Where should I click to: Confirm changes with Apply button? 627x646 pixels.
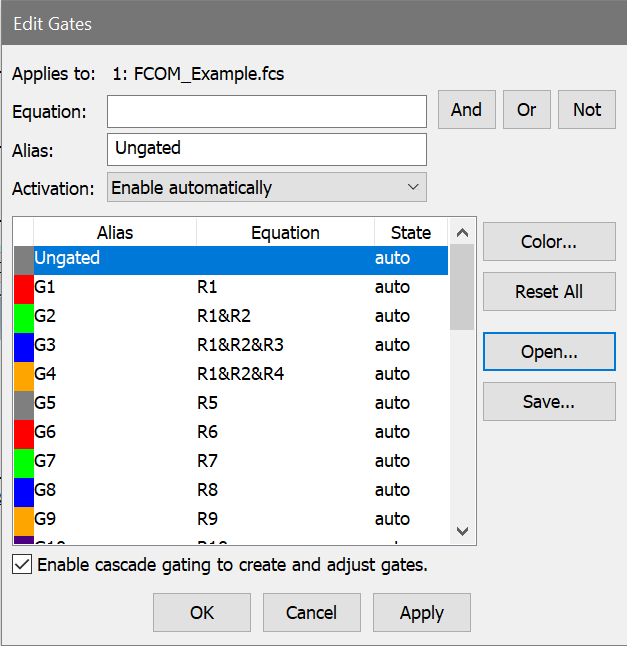421,613
